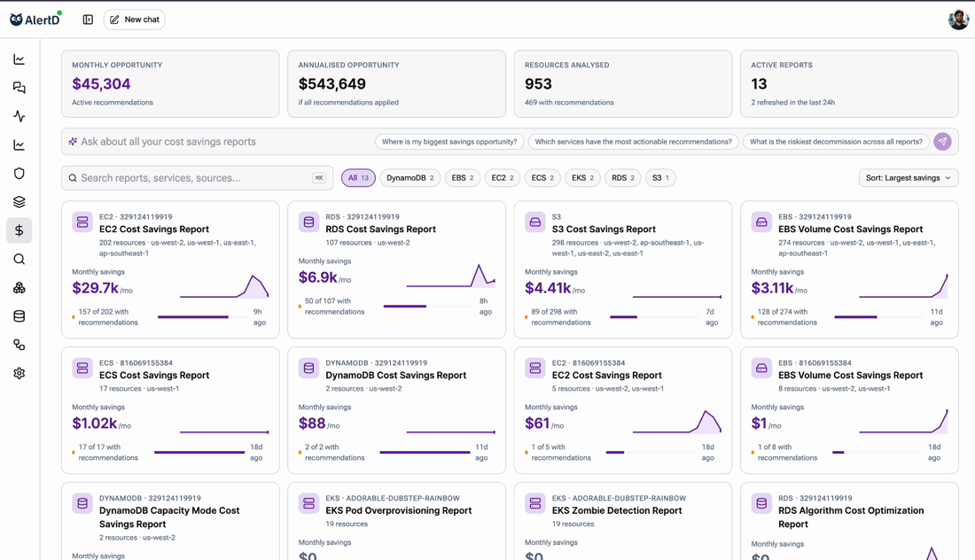Screen dimensions: 975x560
Task: Click the ⌘K shortcut badge
Action: [x=319, y=178]
